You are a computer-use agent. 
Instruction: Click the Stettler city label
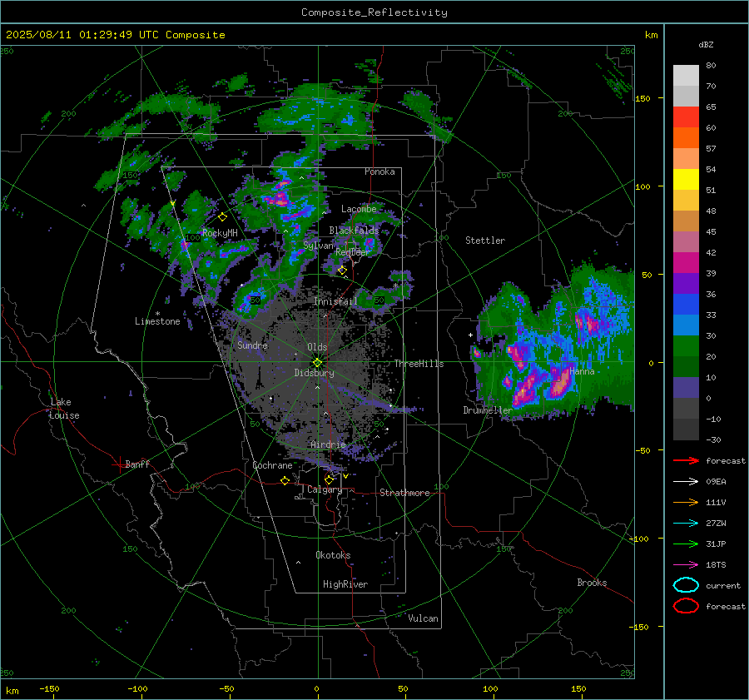tap(485, 241)
